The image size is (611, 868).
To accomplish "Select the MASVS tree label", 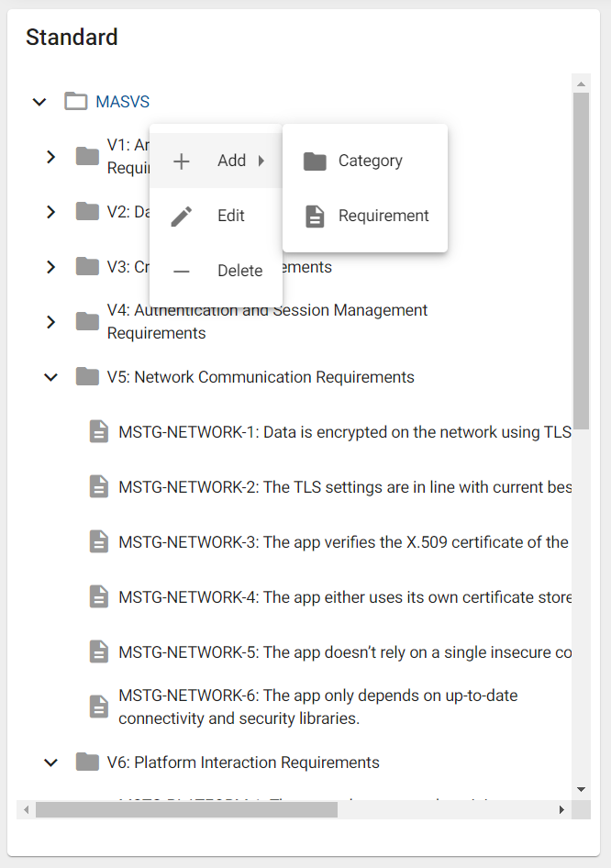I will point(122,102).
